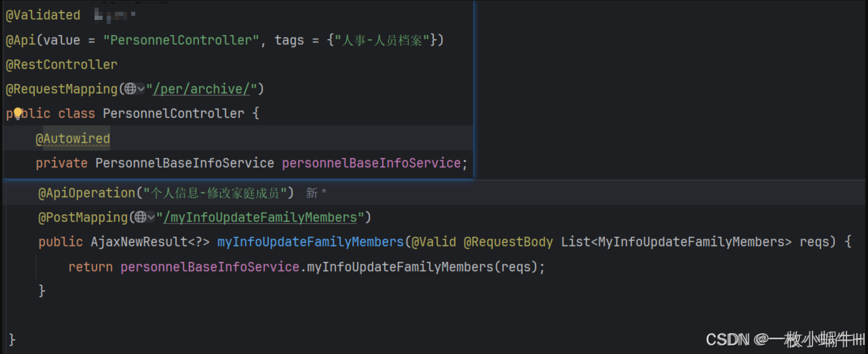Click the @RequestBody parameter annotation

508,242
